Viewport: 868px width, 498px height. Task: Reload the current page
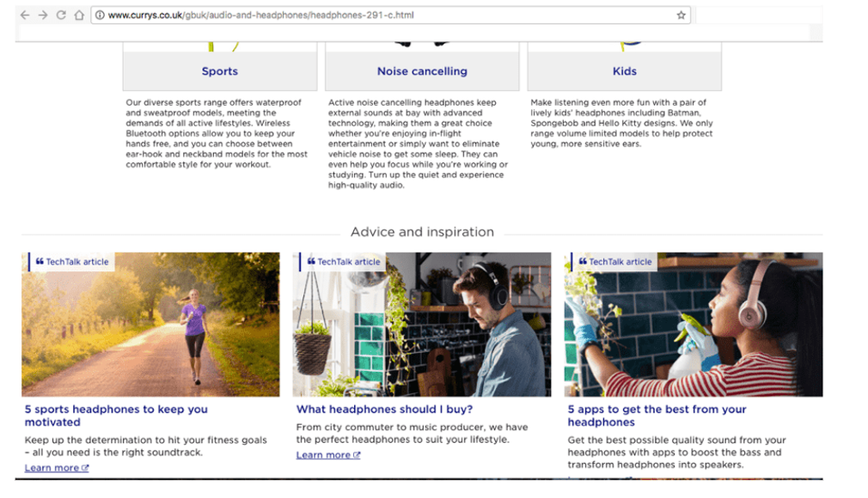pos(61,15)
